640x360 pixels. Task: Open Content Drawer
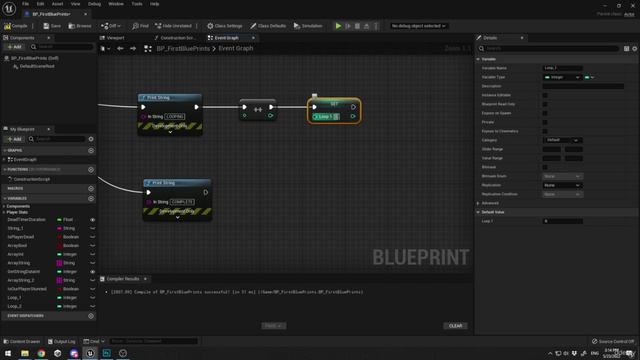(22, 341)
